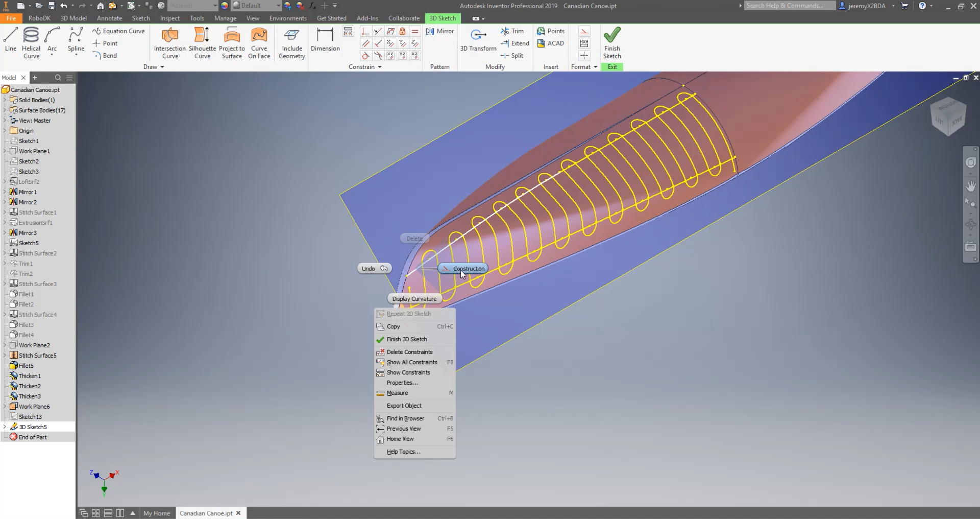Toggle Show All Constraints option

pyautogui.click(x=411, y=362)
